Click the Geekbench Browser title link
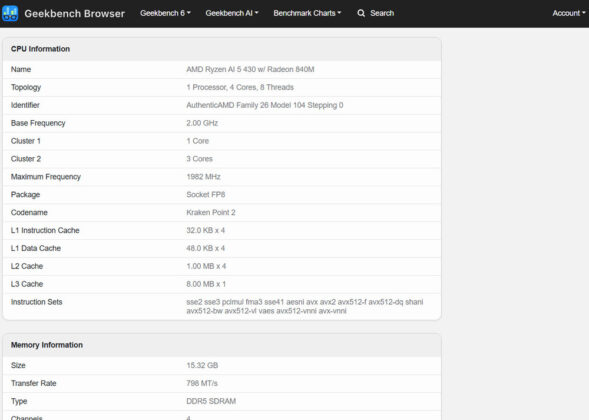Image resolution: width=589 pixels, height=420 pixels. [74, 14]
